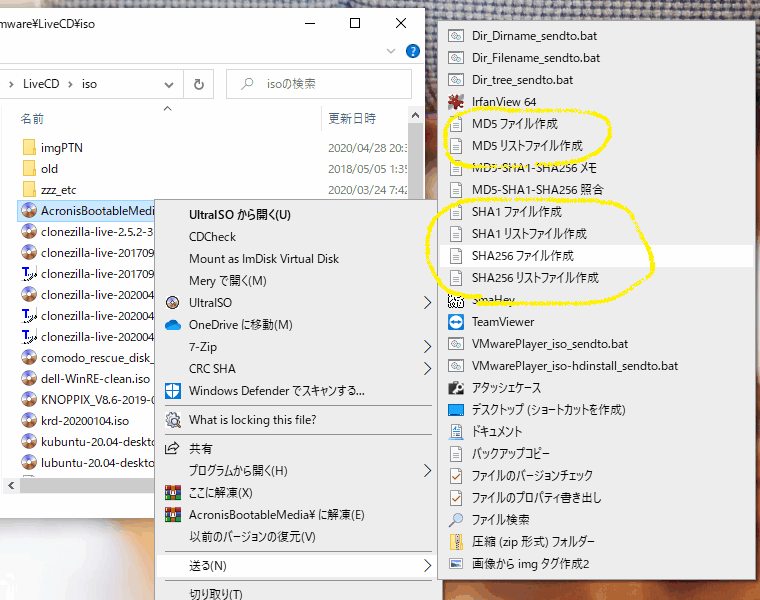Select the zzz_etc folder icon
This screenshot has height=600, width=760.
click(29, 189)
